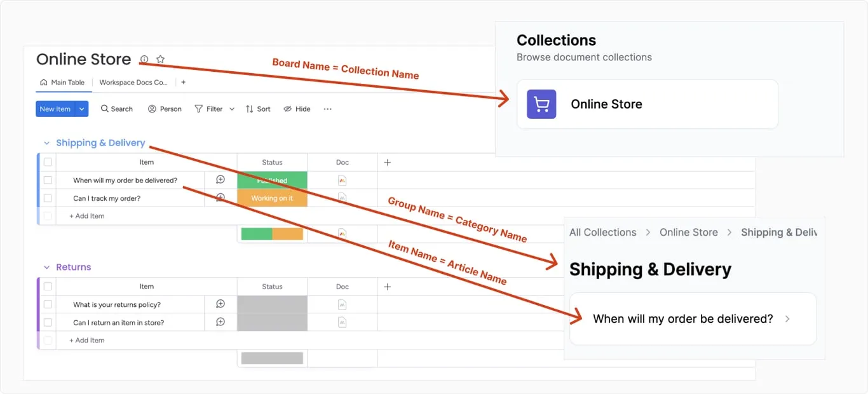Click the orange 'Working on it' status cell
Viewport: 868px width, 394px height.
(272, 198)
